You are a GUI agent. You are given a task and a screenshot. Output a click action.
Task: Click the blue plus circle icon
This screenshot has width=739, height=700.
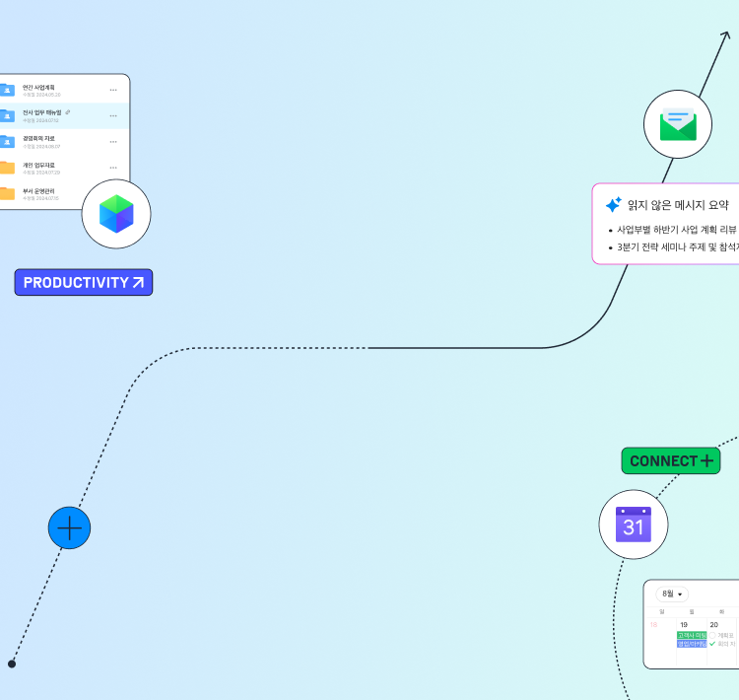tap(69, 527)
